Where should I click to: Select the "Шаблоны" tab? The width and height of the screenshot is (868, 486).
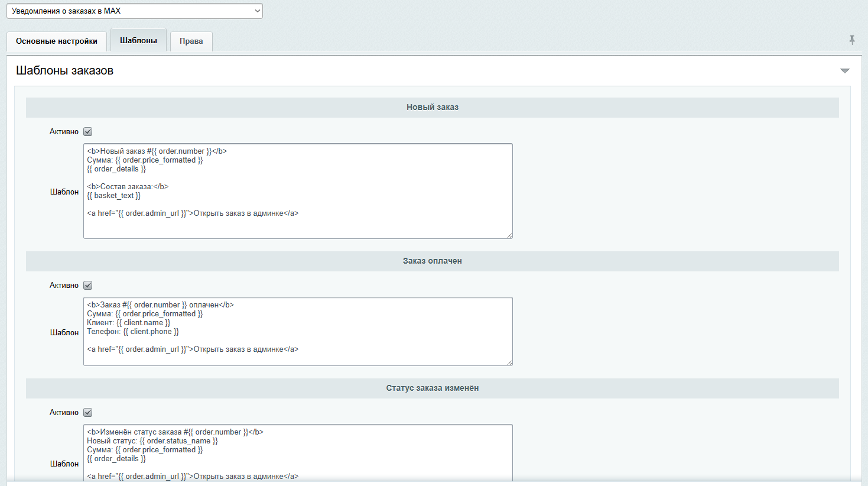138,41
